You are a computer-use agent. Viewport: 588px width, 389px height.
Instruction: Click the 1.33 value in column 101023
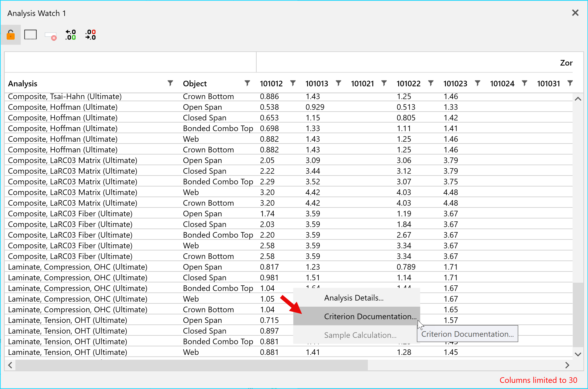pos(450,107)
